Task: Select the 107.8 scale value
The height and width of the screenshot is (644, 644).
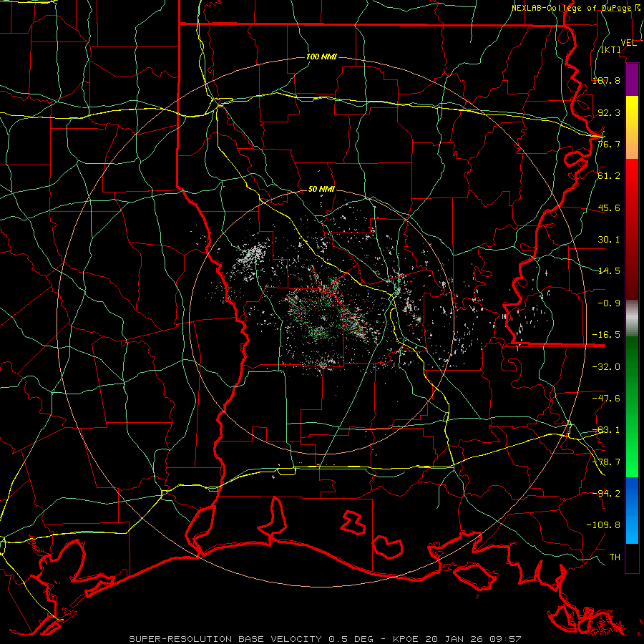Action: 606,80
